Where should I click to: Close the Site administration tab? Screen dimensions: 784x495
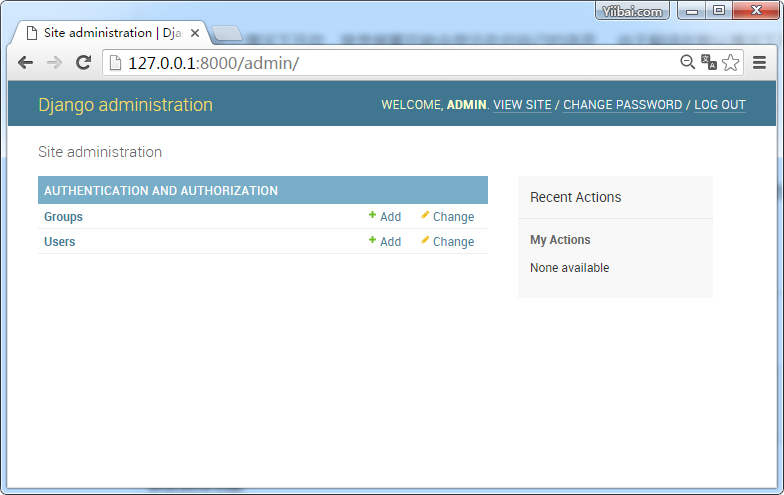click(x=194, y=33)
